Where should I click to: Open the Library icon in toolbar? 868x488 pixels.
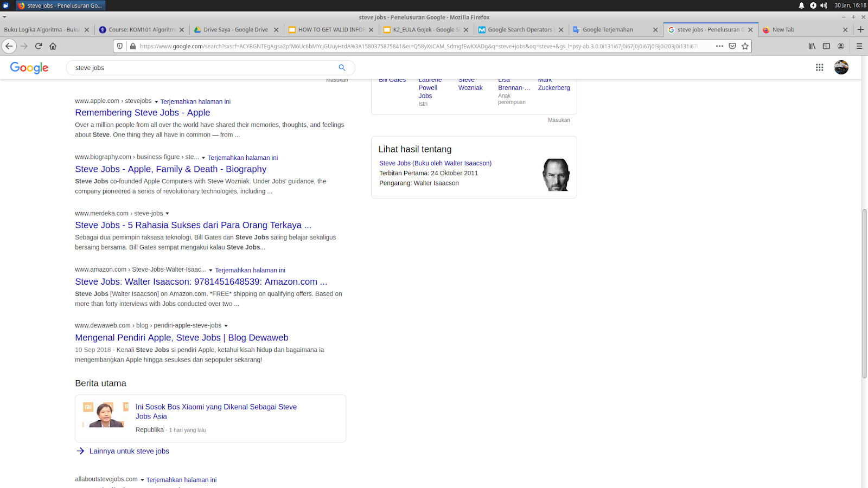[812, 46]
